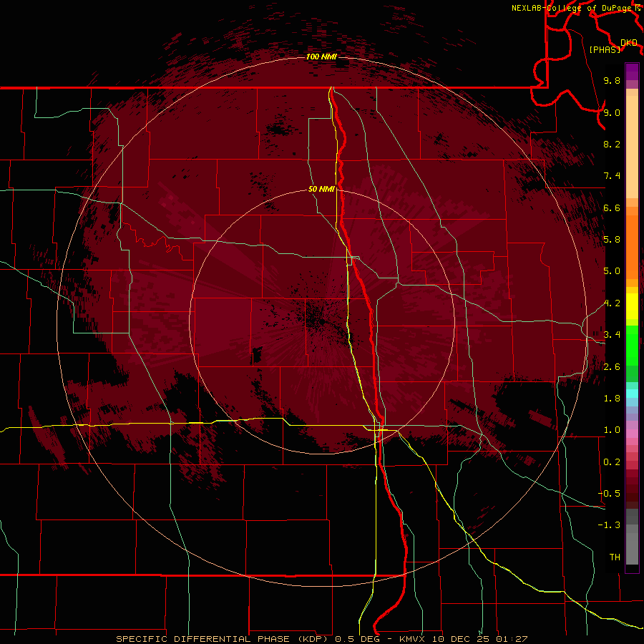
Task: Click the 1.0 scale value
Action: [x=612, y=430]
